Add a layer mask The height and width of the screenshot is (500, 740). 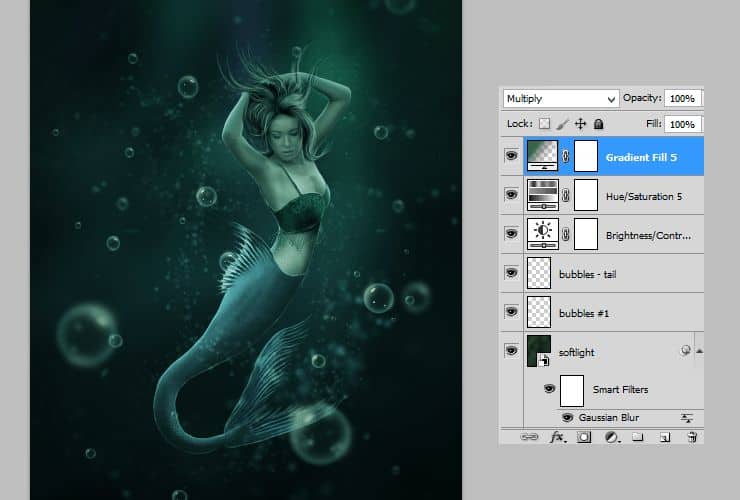[585, 437]
